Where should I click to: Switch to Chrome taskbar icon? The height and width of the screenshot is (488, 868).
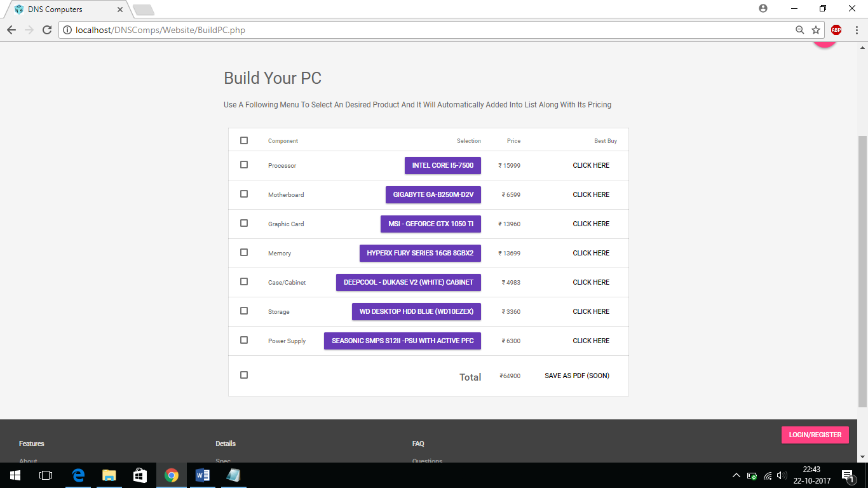click(x=172, y=475)
